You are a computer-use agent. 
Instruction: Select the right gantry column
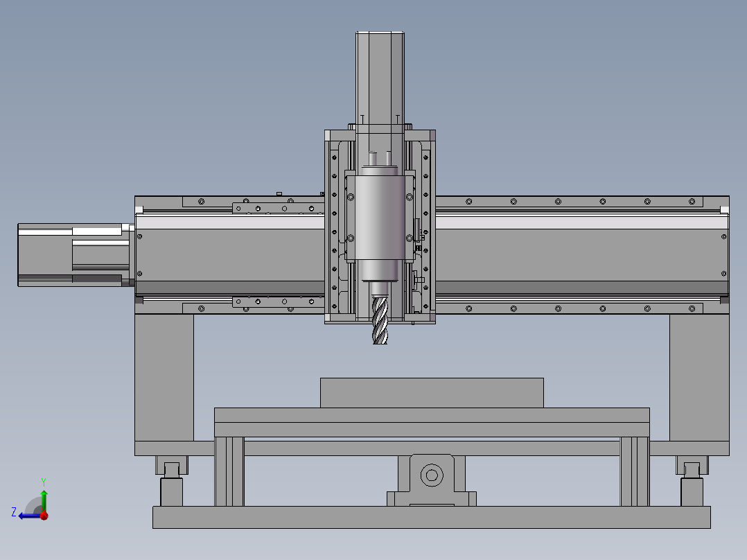coord(699,378)
